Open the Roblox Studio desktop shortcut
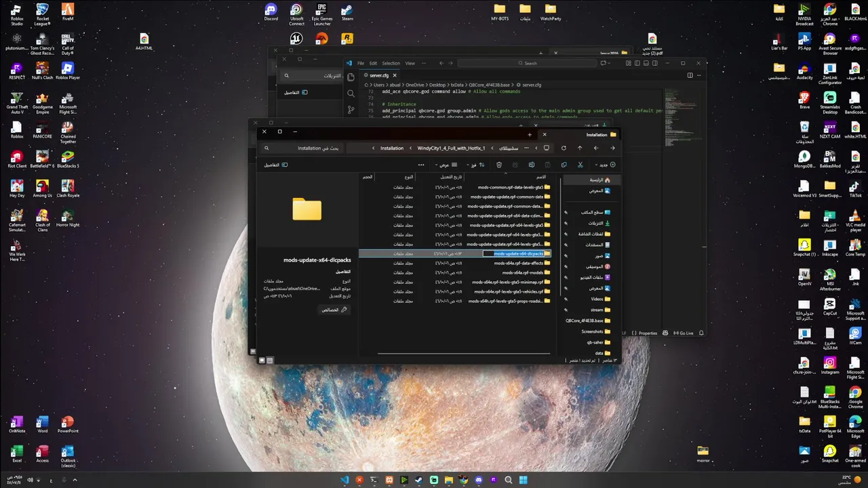868x488 pixels. point(17,14)
